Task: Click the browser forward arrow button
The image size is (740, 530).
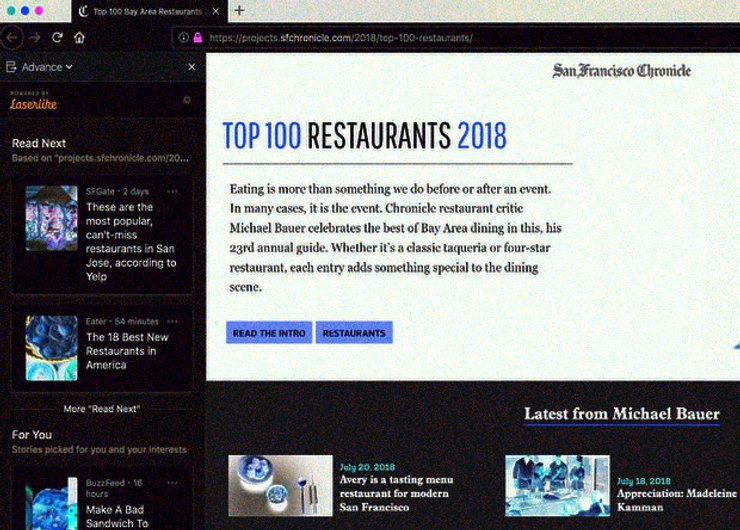Action: (35, 38)
